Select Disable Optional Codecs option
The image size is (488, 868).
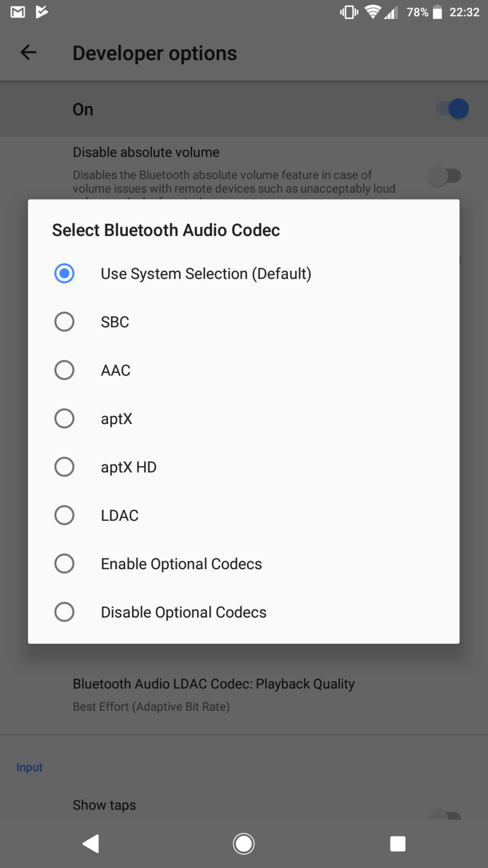64,612
